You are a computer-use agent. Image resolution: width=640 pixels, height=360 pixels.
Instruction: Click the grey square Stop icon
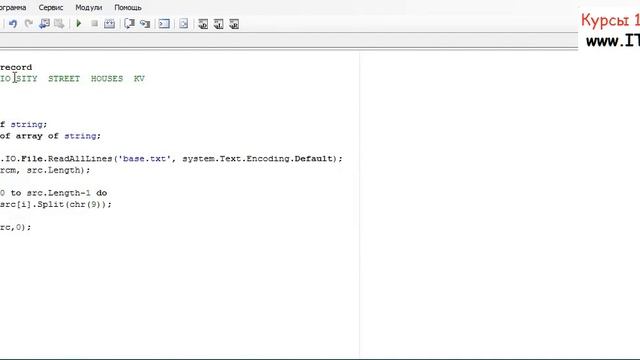[94, 24]
